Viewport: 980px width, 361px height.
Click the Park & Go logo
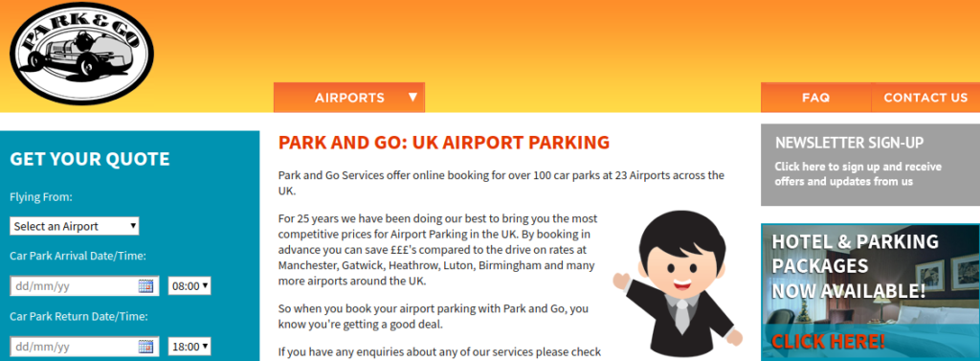[x=81, y=54]
